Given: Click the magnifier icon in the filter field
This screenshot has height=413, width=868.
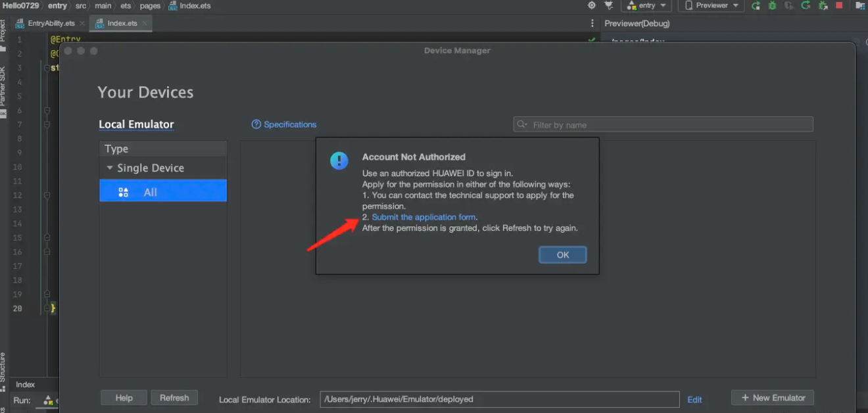Looking at the screenshot, I should coord(522,124).
